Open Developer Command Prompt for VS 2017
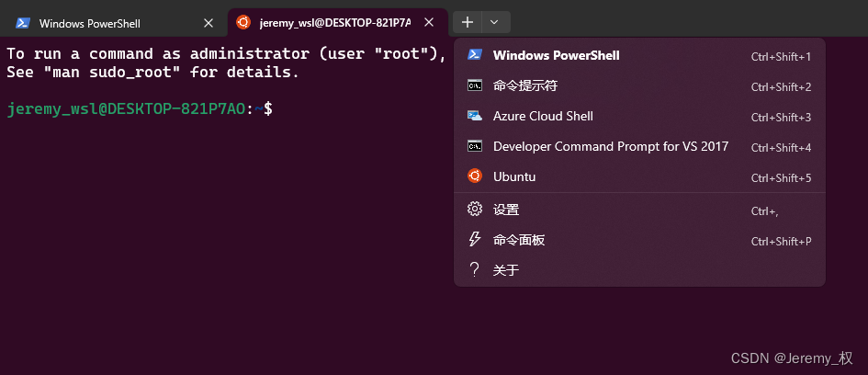Viewport: 868px width, 375px height. pyautogui.click(x=639, y=147)
